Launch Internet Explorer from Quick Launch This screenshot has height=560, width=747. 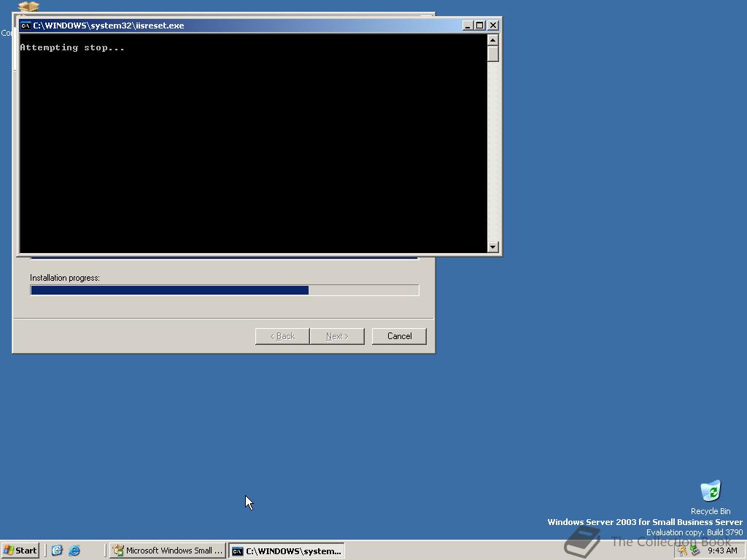74,551
